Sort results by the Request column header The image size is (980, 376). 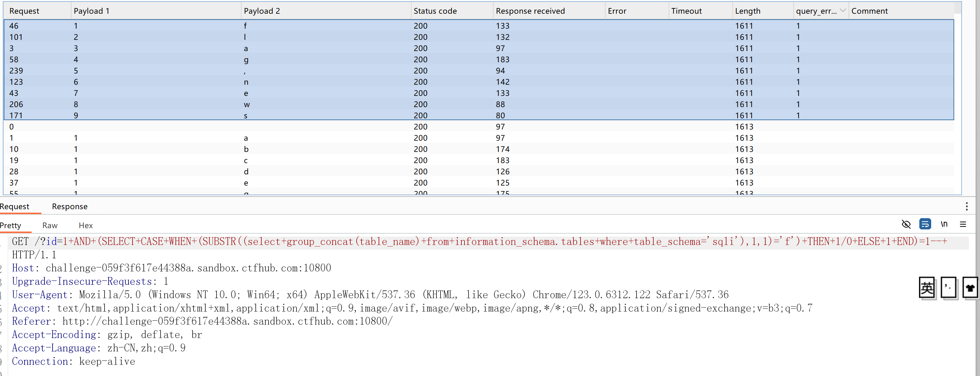pyautogui.click(x=37, y=11)
